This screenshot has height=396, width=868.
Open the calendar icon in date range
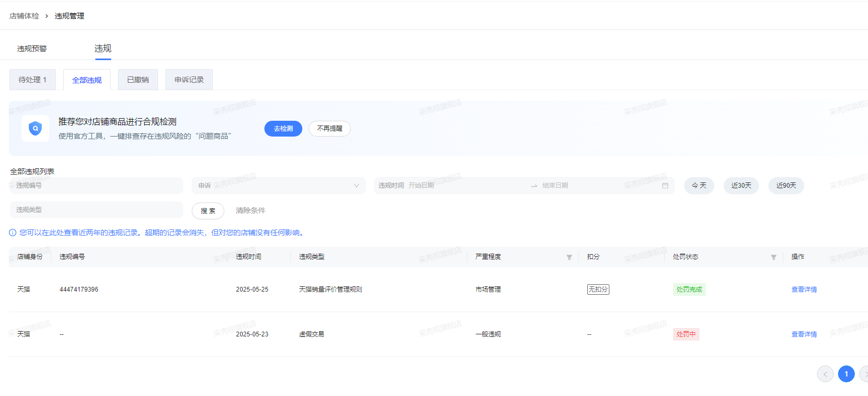pos(665,186)
